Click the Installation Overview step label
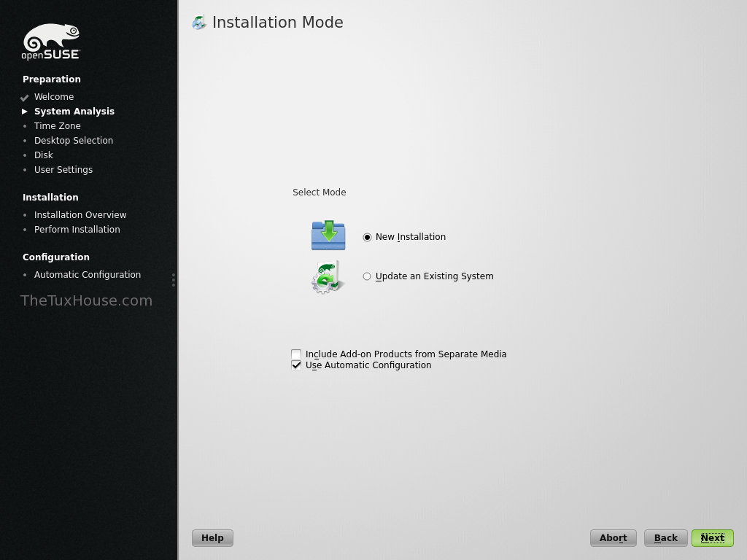Viewport: 747px width, 560px height. pos(80,215)
